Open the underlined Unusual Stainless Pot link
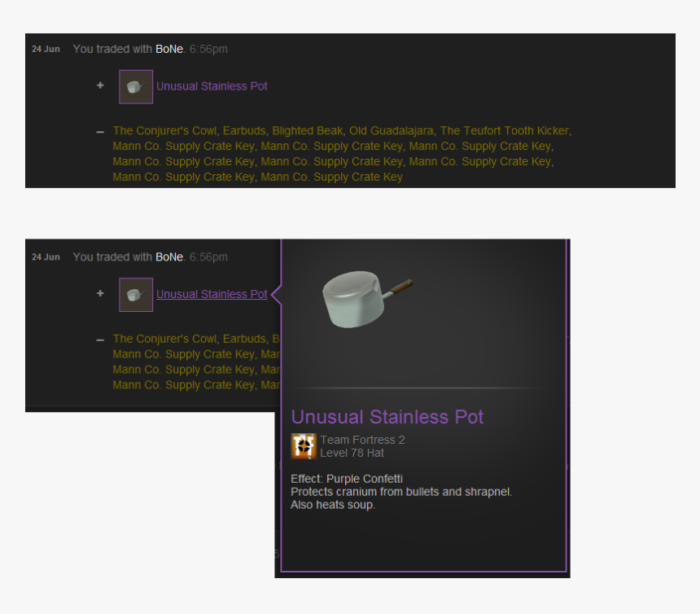 pyautogui.click(x=212, y=294)
